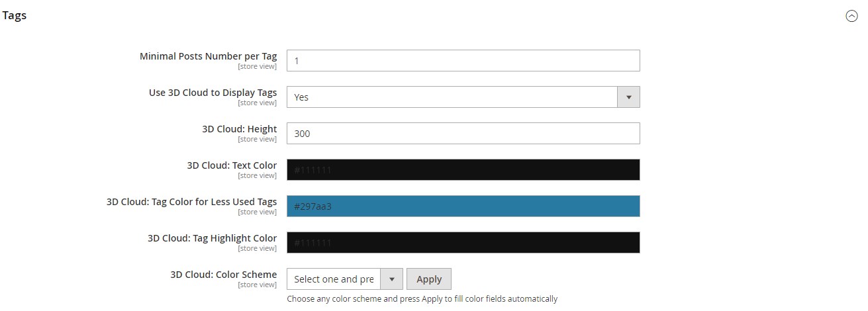Open the Color Scheme select box
The width and height of the screenshot is (868, 311).
(334, 279)
